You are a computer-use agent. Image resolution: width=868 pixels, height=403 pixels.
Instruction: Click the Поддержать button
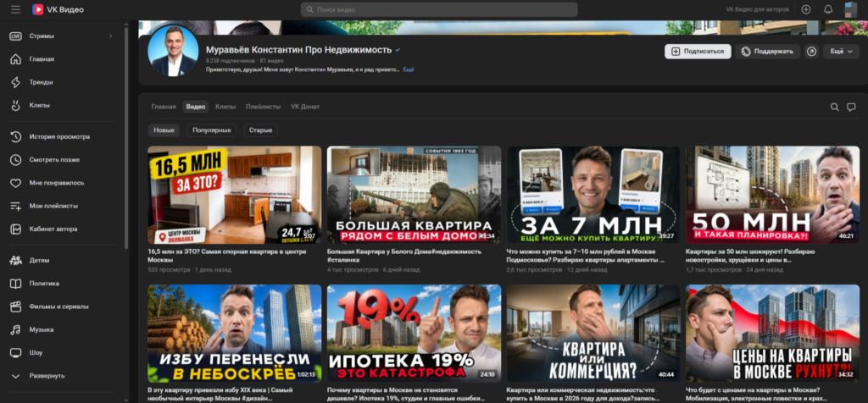tap(767, 52)
